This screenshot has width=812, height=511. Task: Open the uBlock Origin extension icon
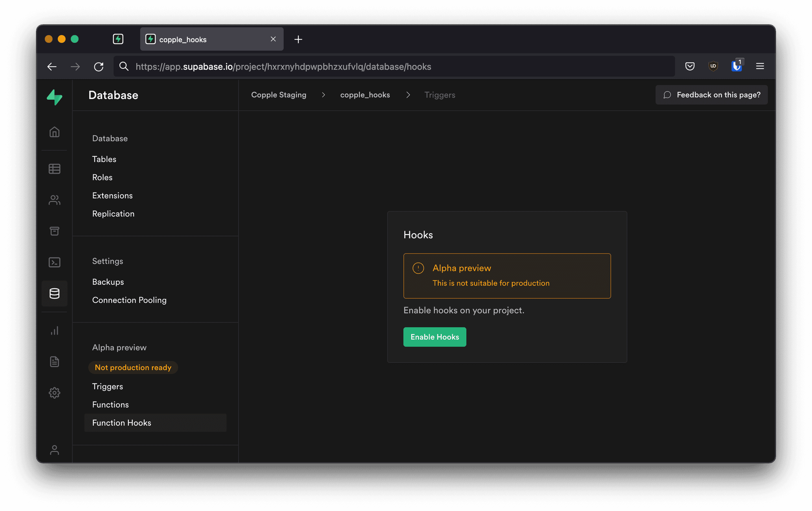[x=713, y=66]
